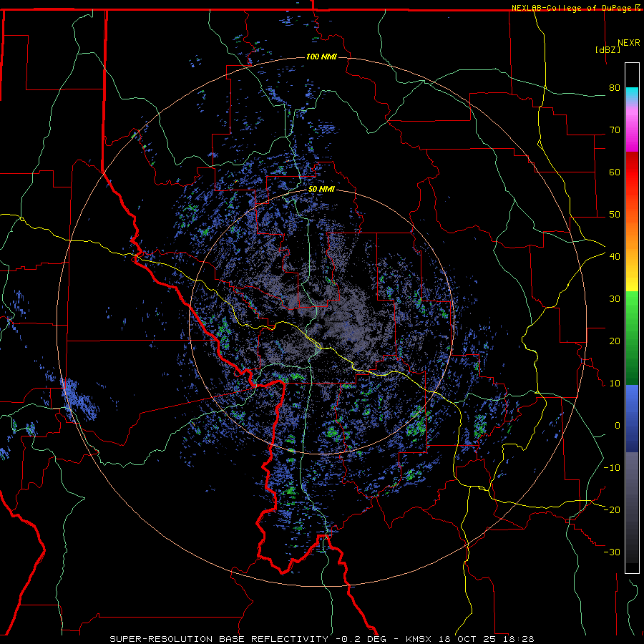Click the 0 value on the dBZ scale
The image size is (644, 644).
click(618, 426)
